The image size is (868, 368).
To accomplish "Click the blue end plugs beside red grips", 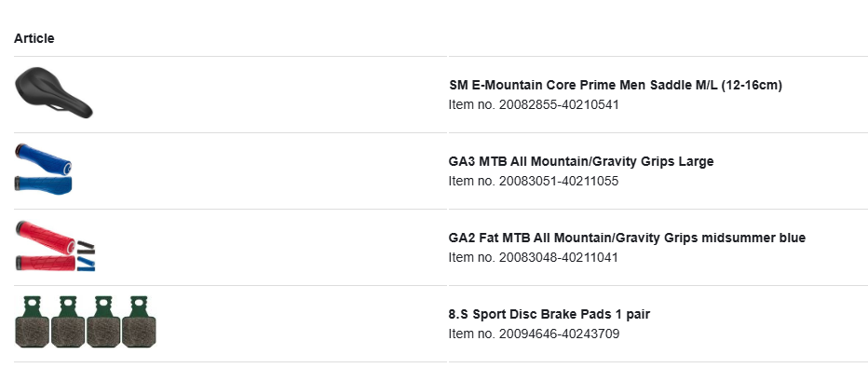I will click(86, 266).
